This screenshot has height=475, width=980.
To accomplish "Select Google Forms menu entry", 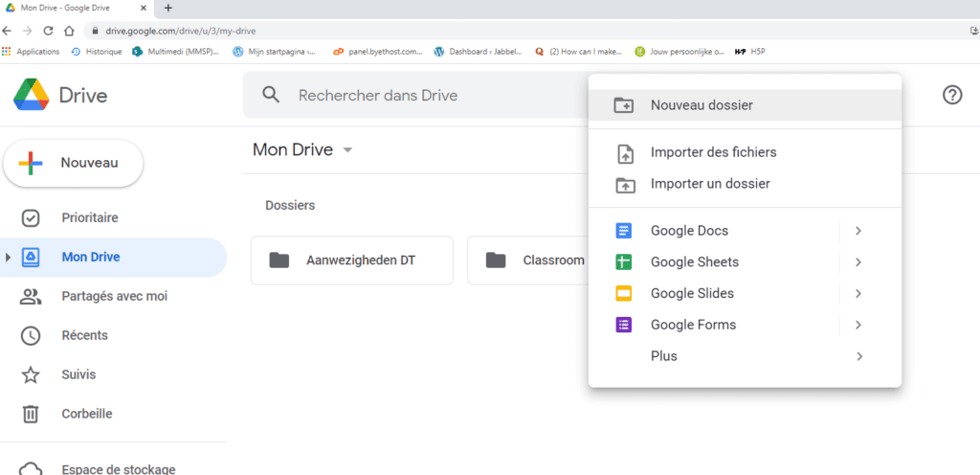I will click(745, 325).
